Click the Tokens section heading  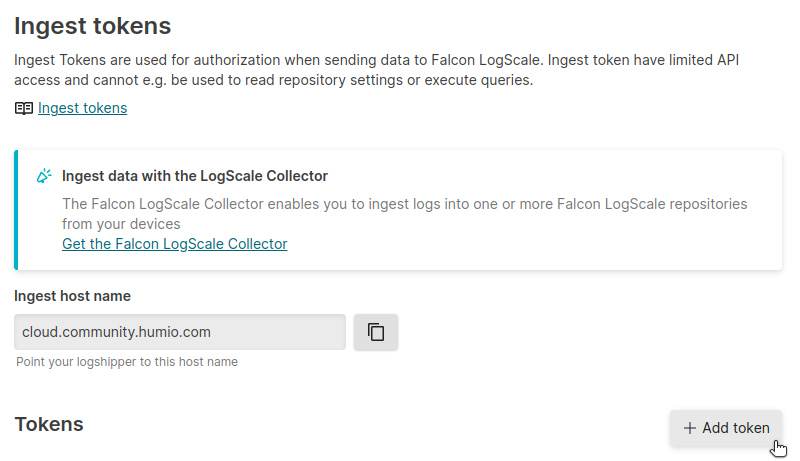(x=49, y=424)
